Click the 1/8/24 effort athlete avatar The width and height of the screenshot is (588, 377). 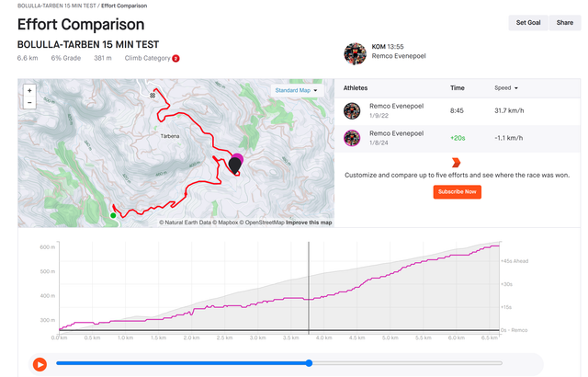pyautogui.click(x=352, y=138)
